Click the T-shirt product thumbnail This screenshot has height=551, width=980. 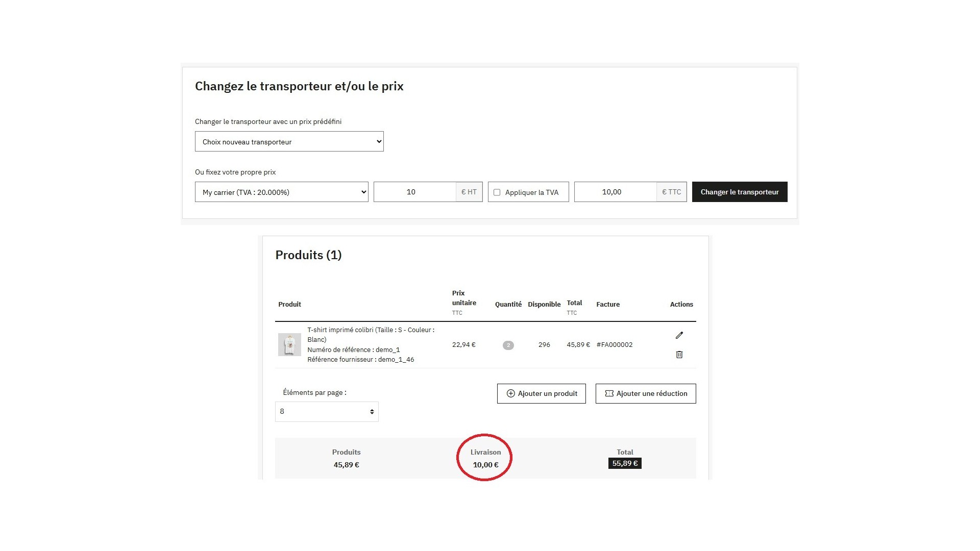click(x=289, y=345)
